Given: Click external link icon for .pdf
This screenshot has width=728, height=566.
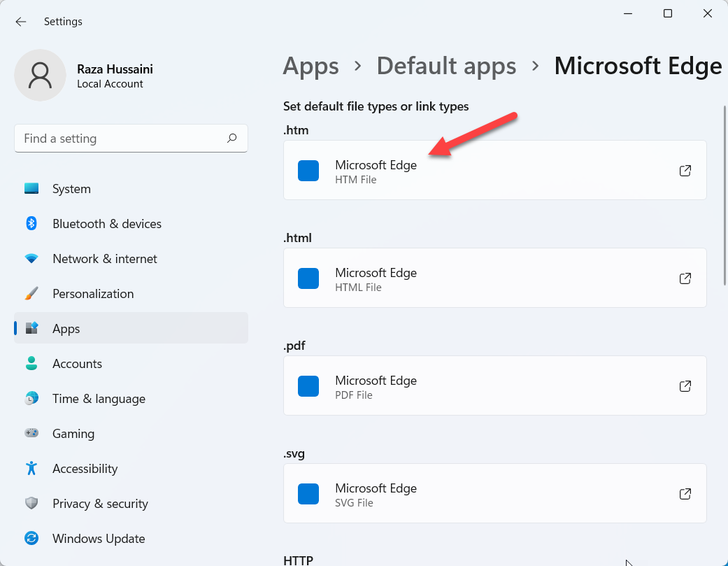Looking at the screenshot, I should (685, 386).
